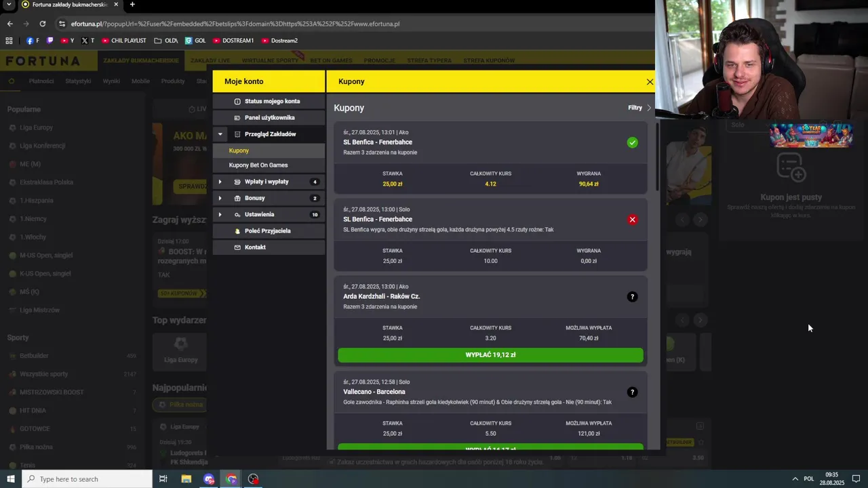Viewport: 868px width, 488px height.
Task: Open Windows Task View
Action: click(163, 479)
